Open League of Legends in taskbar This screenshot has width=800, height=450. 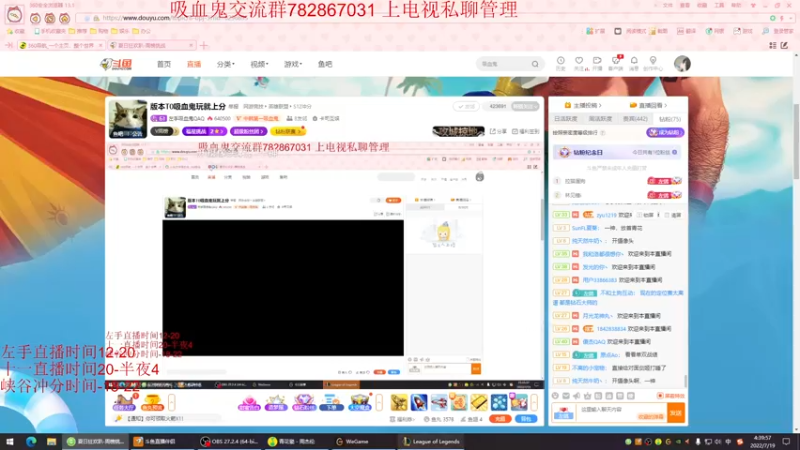tap(431, 441)
